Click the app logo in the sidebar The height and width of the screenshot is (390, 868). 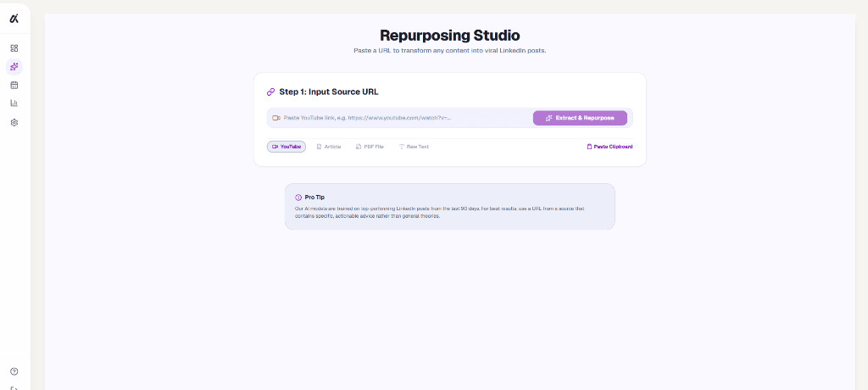14,19
